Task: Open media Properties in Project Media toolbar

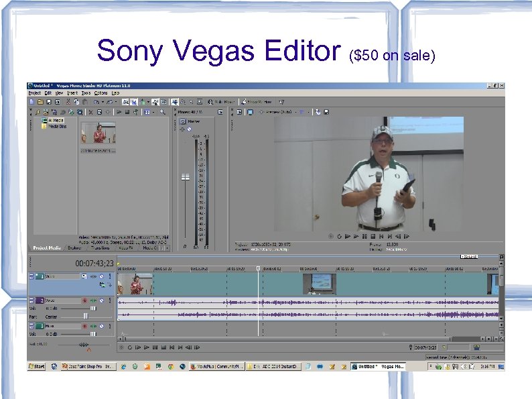Action: 99,112
